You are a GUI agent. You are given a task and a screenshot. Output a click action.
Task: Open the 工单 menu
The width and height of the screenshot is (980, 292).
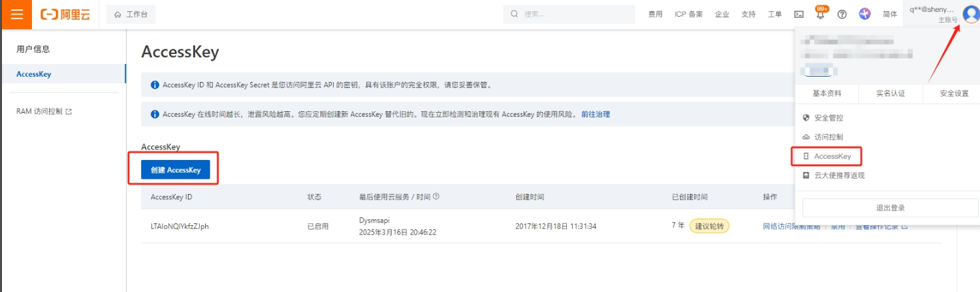click(774, 15)
